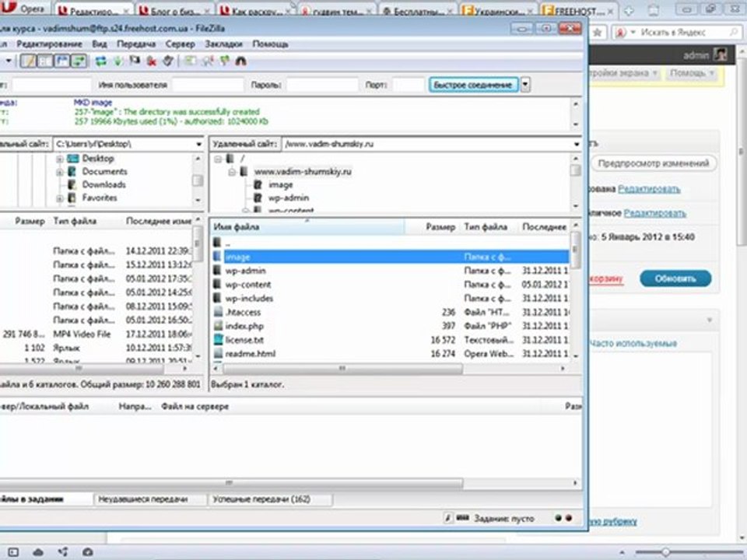Screen dimensions: 747x560
Task: Expand the Desktop node in local tree
Action: (x=60, y=159)
